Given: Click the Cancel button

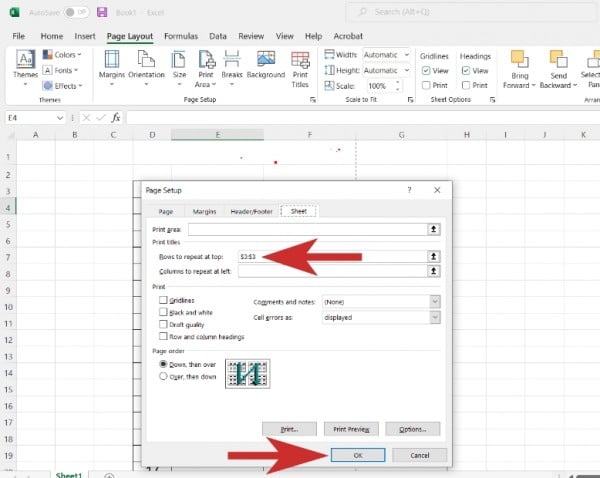Looking at the screenshot, I should (419, 455).
